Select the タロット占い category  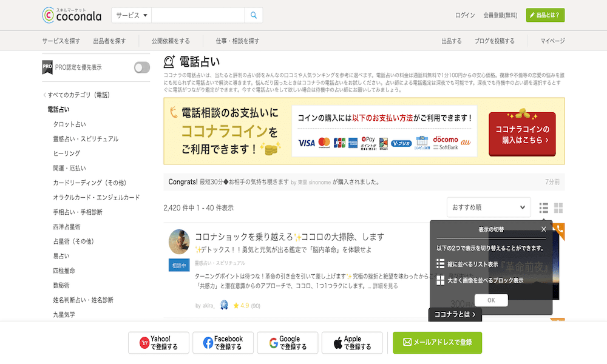[x=69, y=124]
